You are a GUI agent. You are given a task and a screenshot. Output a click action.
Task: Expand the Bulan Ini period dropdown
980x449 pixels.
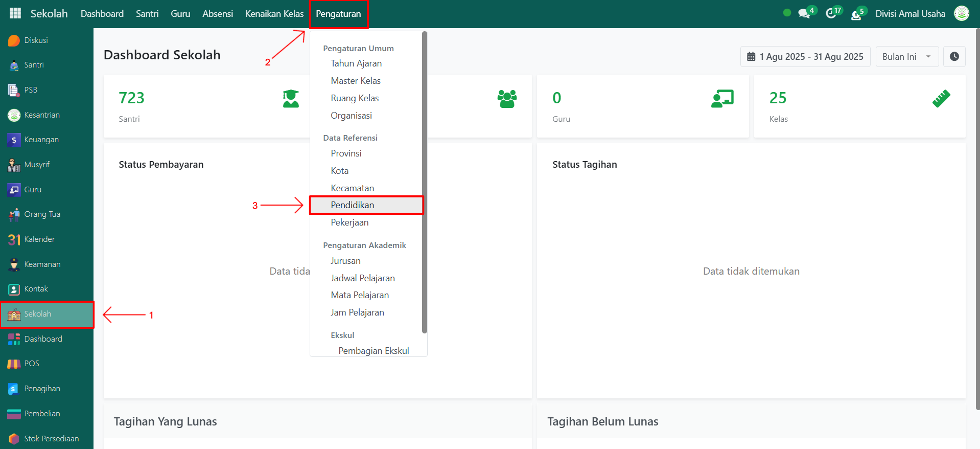tap(906, 57)
